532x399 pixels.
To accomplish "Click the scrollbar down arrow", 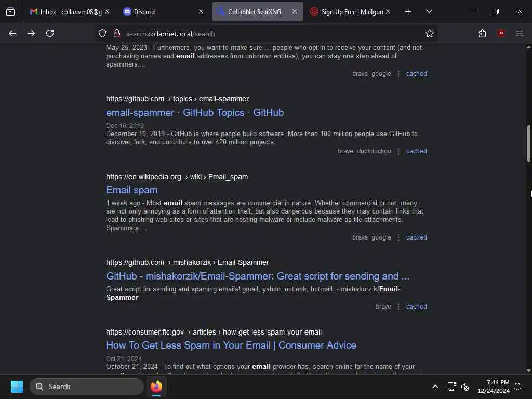I will tap(528, 371).
